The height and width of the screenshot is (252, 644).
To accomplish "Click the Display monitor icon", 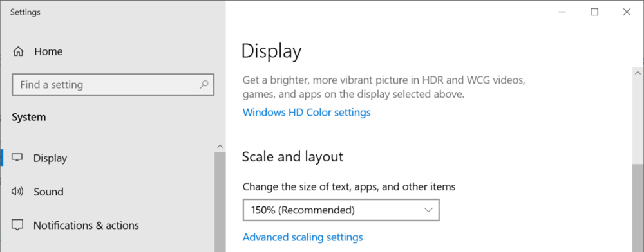I will [x=17, y=157].
